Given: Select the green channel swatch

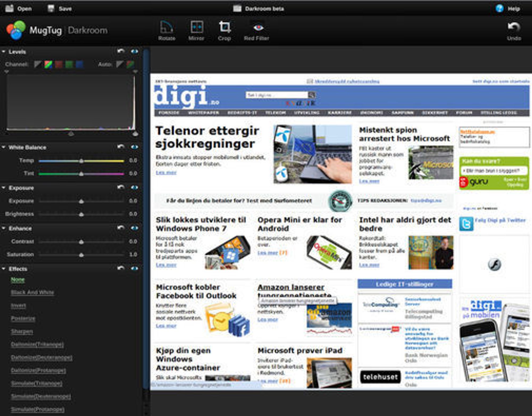Looking at the screenshot, I should (x=69, y=64).
